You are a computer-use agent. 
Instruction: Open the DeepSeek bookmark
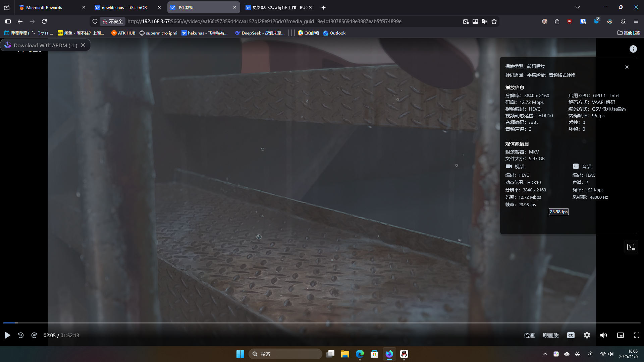260,33
